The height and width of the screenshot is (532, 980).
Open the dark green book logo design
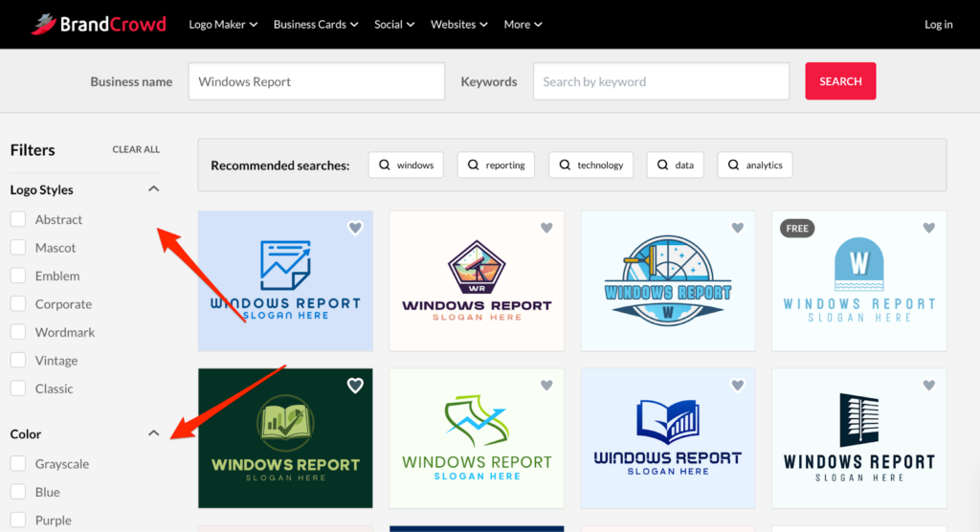click(285, 438)
